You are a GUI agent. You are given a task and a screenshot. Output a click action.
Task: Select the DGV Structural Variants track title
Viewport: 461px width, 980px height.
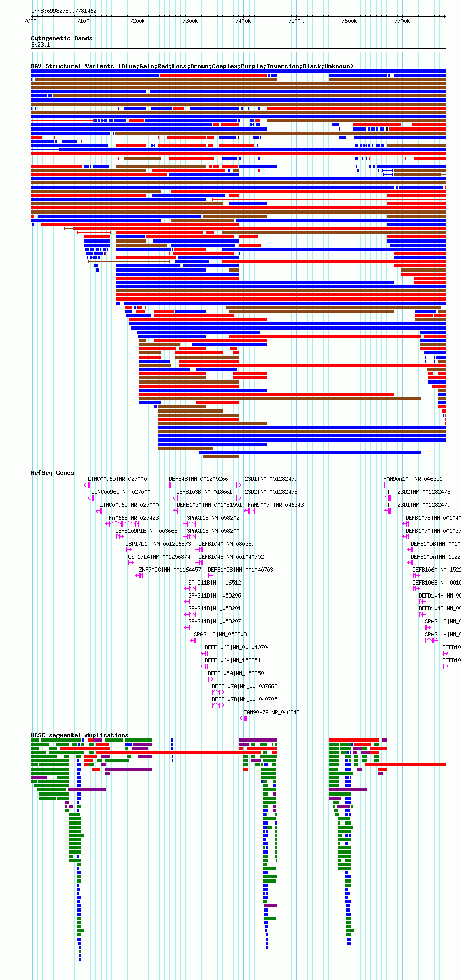tap(192, 66)
